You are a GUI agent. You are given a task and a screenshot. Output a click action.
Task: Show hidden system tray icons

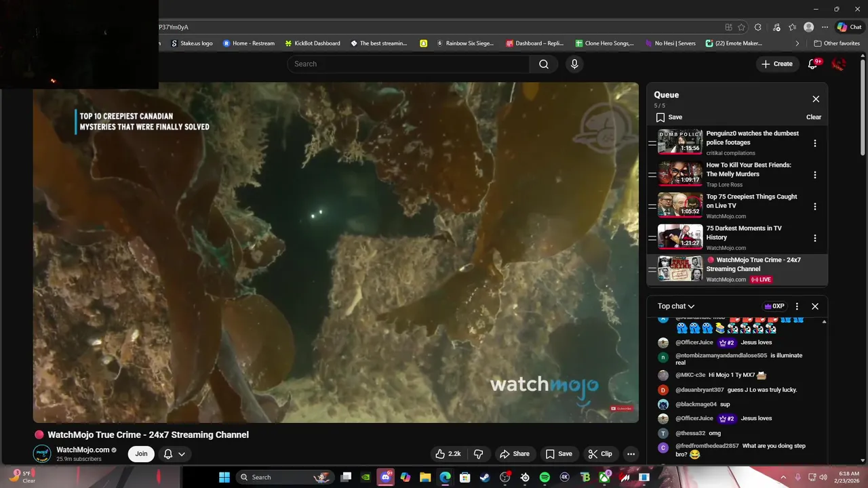pos(783,477)
